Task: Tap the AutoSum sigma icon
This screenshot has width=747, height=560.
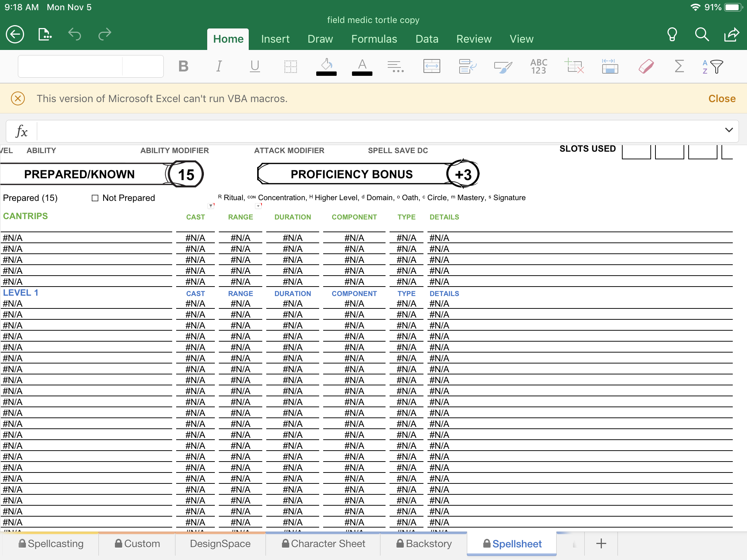Action: click(x=679, y=66)
